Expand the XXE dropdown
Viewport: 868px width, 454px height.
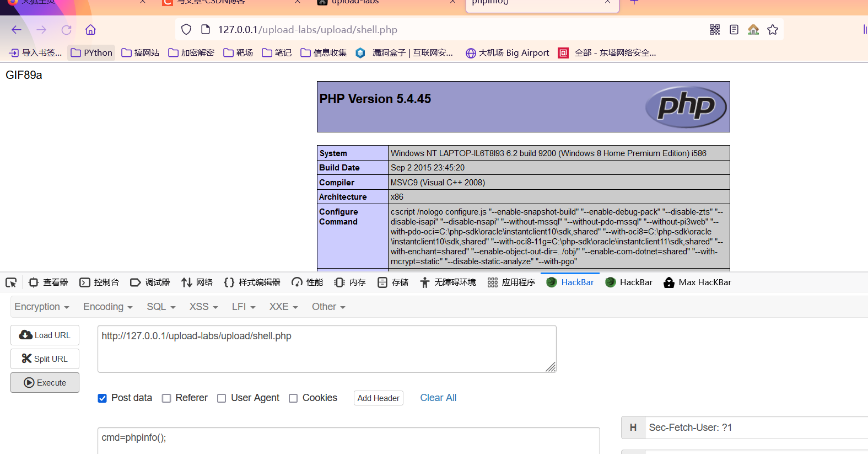[284, 307]
